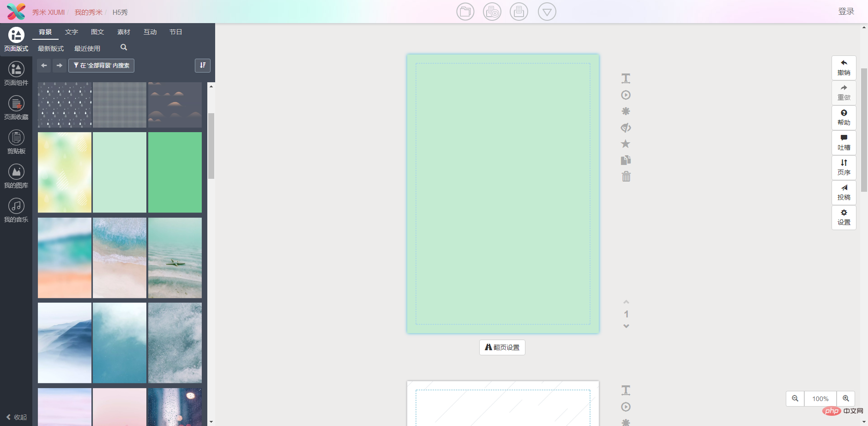Delete page 1 with the trash icon
This screenshot has height=426, width=868.
[626, 176]
